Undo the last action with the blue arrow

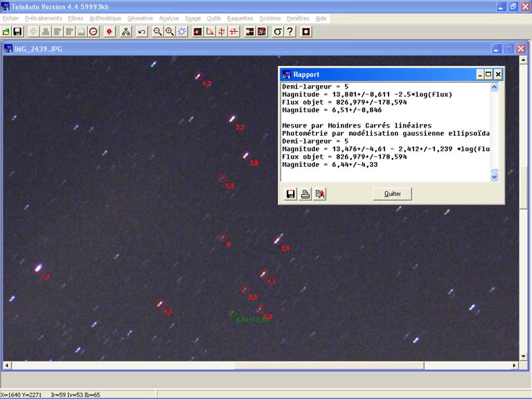pyautogui.click(x=142, y=32)
